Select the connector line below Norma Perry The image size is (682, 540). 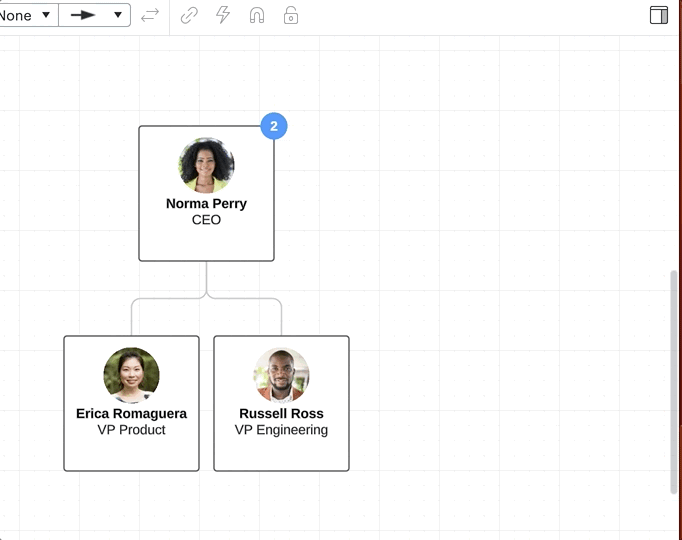tap(206, 280)
